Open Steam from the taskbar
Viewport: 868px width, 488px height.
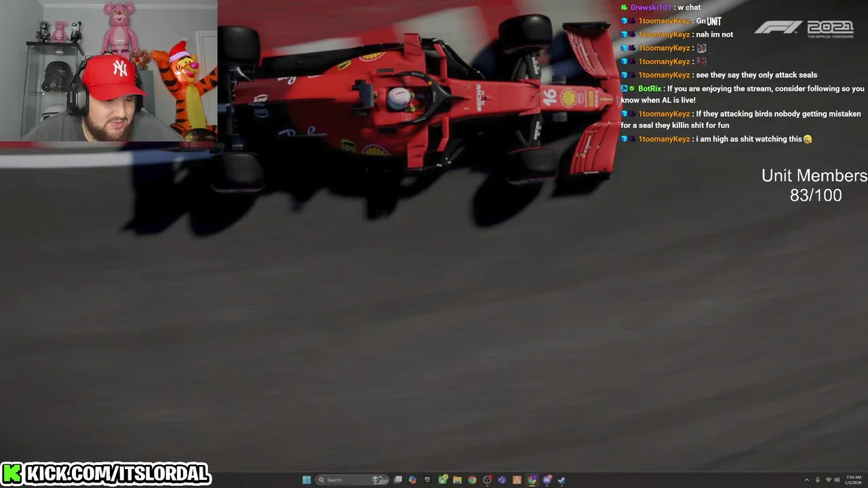click(x=561, y=480)
